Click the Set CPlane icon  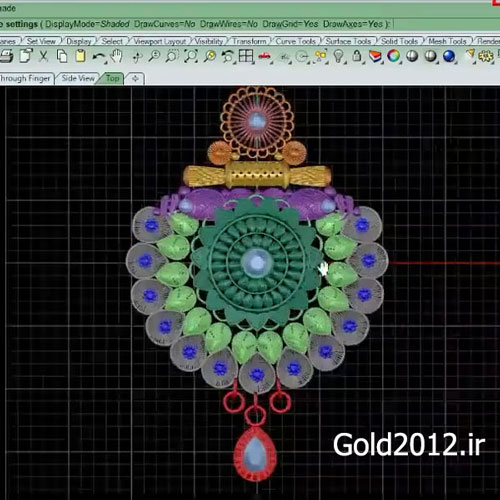[284, 57]
